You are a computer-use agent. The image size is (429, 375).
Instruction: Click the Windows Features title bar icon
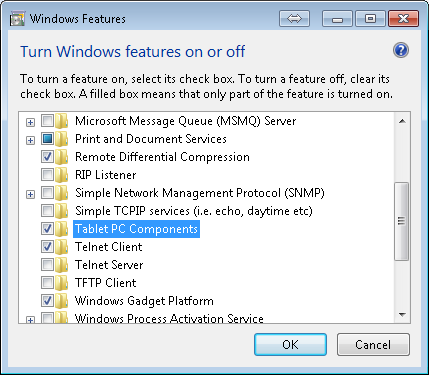click(17, 19)
